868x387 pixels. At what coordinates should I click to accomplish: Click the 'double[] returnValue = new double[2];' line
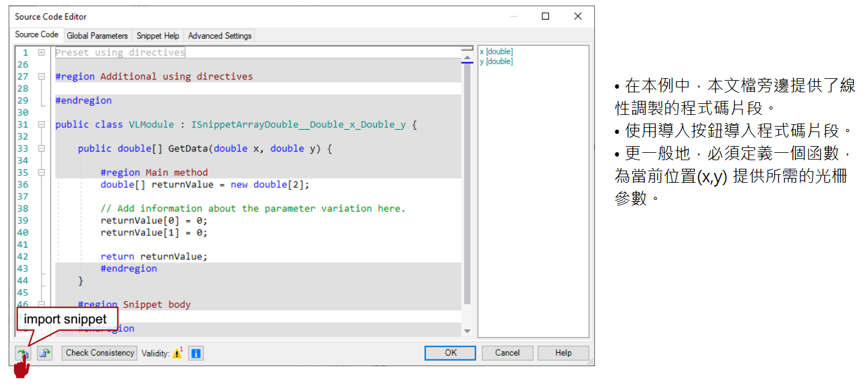click(x=206, y=185)
